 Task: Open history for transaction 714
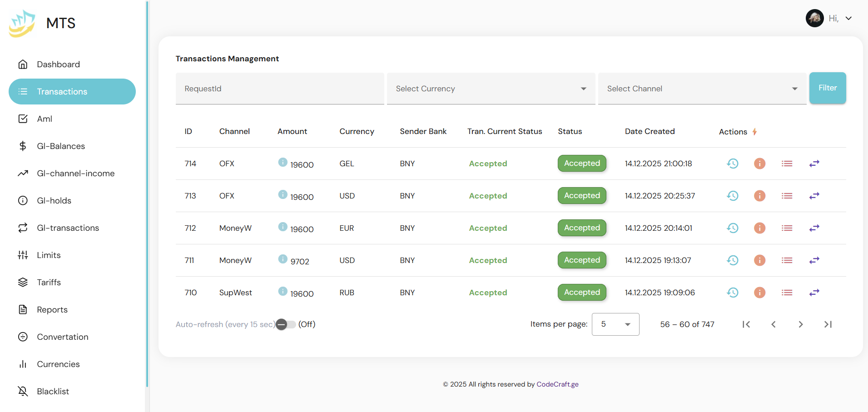pyautogui.click(x=732, y=164)
